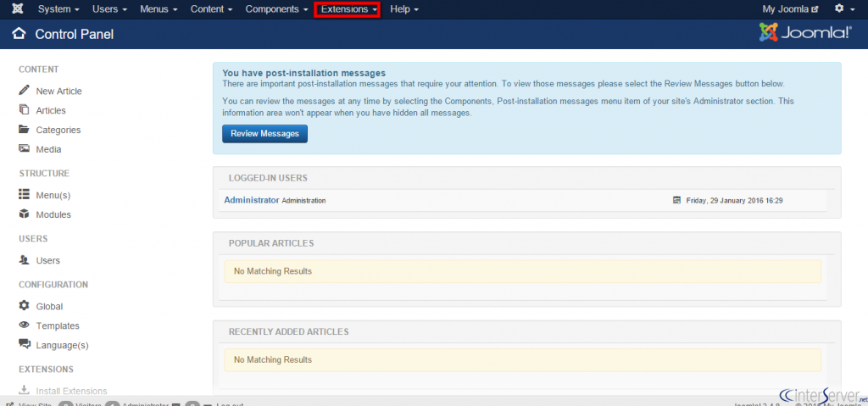The width and height of the screenshot is (868, 406).
Task: Click the STRUCTURE sidebar section heading
Action: [x=44, y=174]
